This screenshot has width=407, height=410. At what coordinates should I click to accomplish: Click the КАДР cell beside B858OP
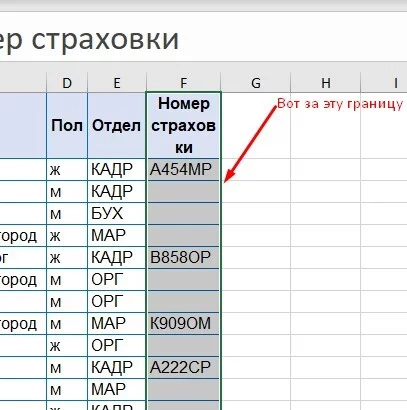tap(117, 257)
